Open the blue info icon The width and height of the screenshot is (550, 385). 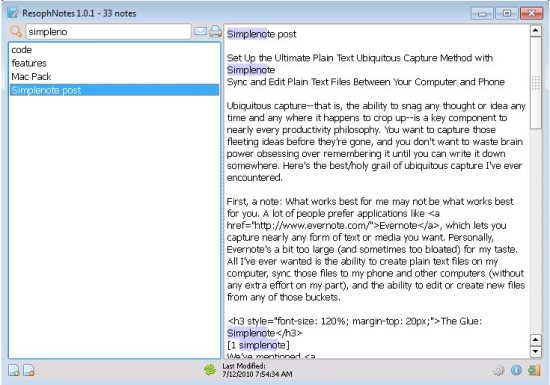point(516,370)
